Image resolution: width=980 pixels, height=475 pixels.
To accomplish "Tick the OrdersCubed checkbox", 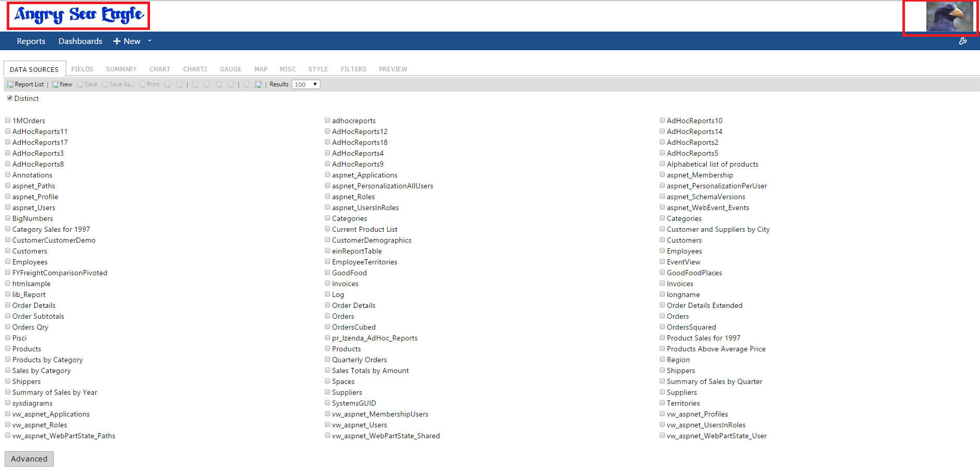I will click(328, 326).
